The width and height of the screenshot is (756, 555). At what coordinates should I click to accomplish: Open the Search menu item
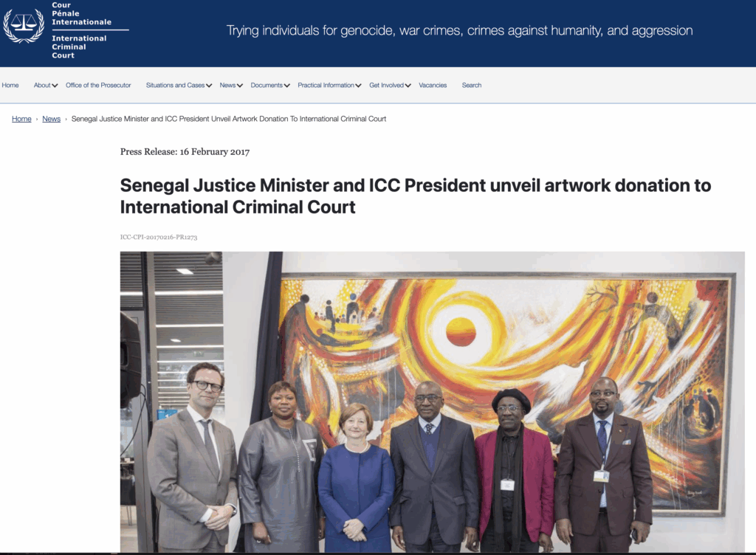[x=472, y=86]
